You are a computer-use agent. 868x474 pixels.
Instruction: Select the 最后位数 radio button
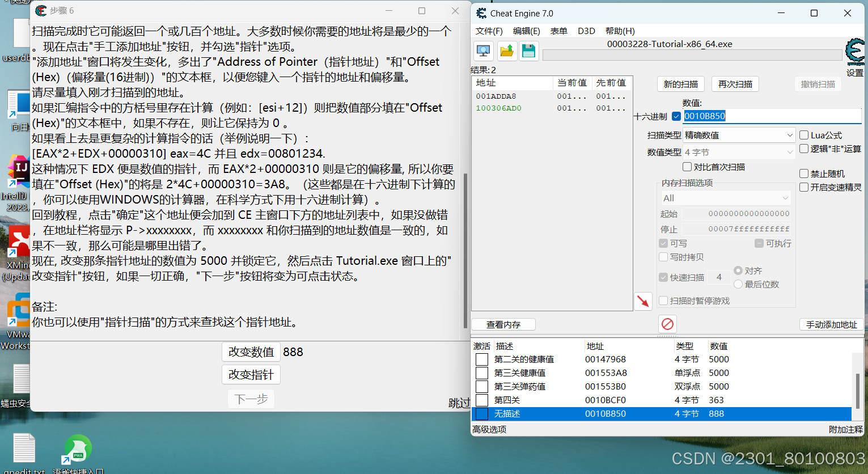[738, 284]
